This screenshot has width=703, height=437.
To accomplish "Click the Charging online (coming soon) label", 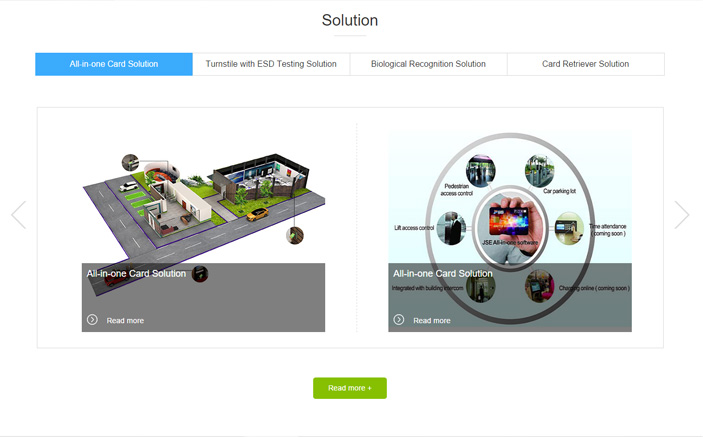I will coord(595,288).
